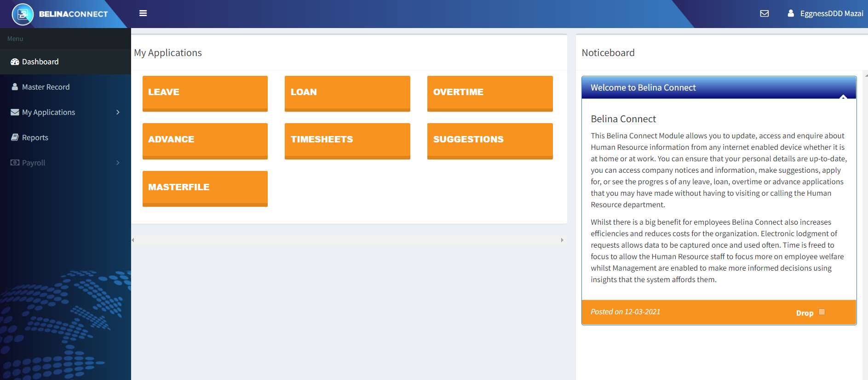The image size is (868, 380).
Task: Click the horizontal scrollbar right arrow
Action: 562,240
